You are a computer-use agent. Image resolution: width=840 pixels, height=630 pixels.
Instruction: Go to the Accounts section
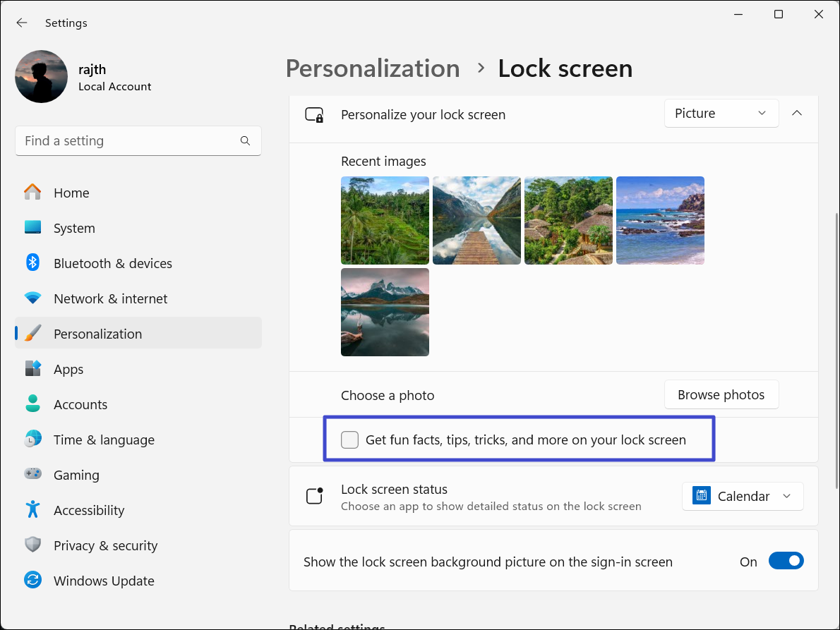click(80, 404)
